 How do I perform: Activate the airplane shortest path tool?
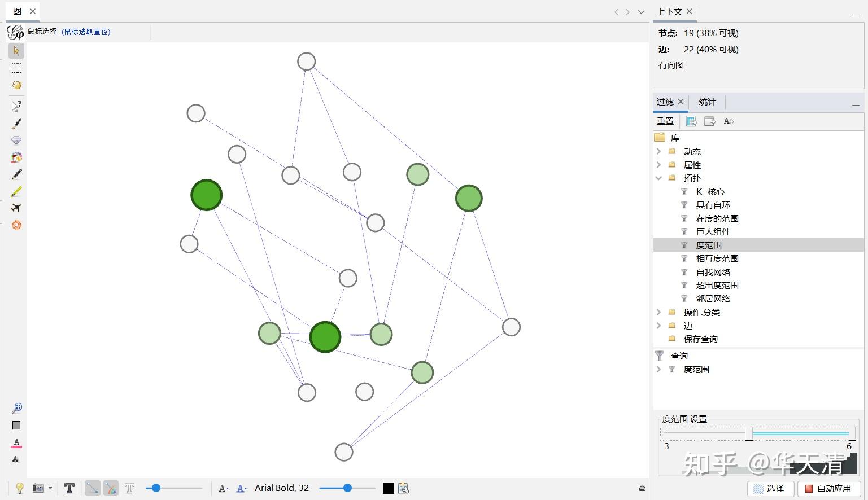16,208
